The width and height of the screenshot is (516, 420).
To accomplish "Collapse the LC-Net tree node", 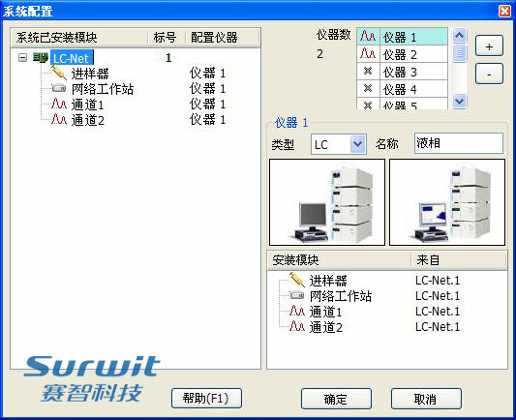I will (22, 58).
